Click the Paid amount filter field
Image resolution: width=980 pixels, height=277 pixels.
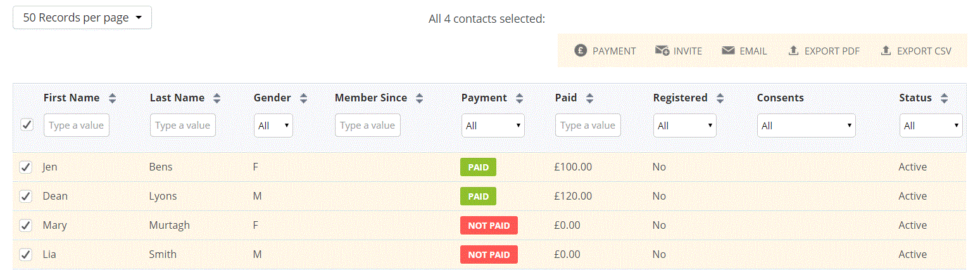(588, 126)
